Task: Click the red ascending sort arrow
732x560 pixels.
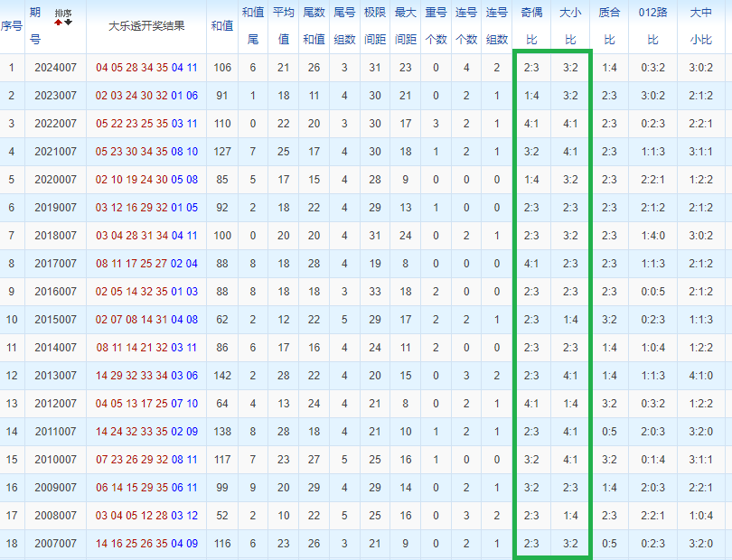Action: click(59, 22)
